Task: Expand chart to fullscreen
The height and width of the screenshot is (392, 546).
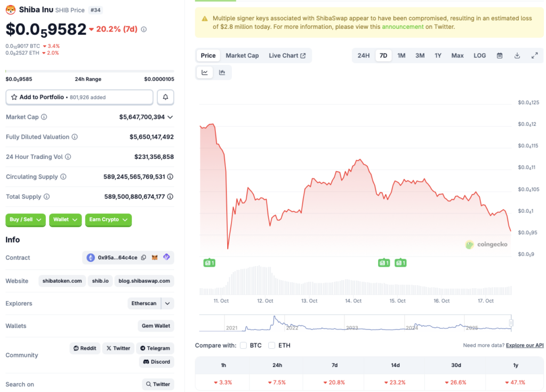Action: 534,55
